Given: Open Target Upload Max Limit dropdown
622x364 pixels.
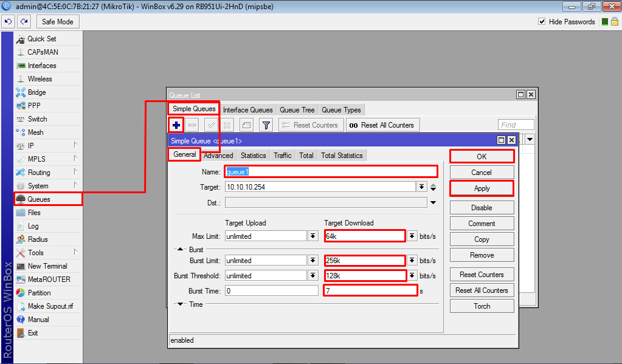Looking at the screenshot, I should pos(313,236).
